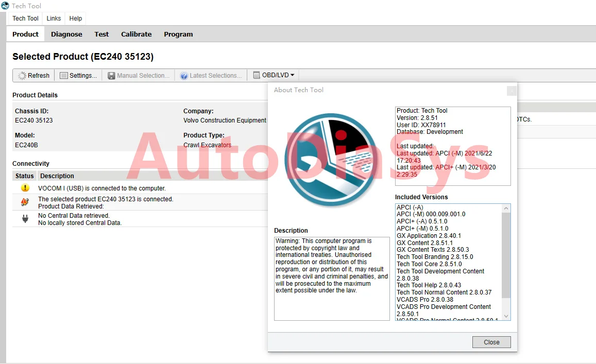Viewport: 596px width, 364px height.
Task: Click the X button of About Tech Tool dialog
Action: [x=512, y=91]
